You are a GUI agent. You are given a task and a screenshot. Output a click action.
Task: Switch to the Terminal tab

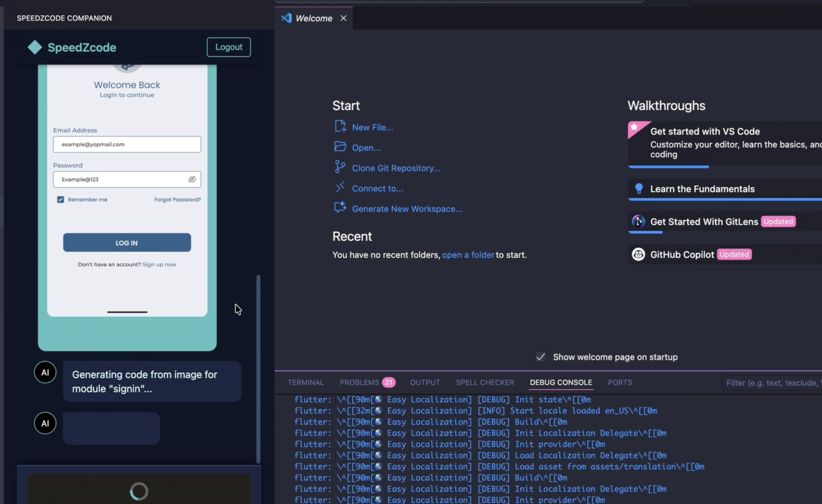point(306,382)
